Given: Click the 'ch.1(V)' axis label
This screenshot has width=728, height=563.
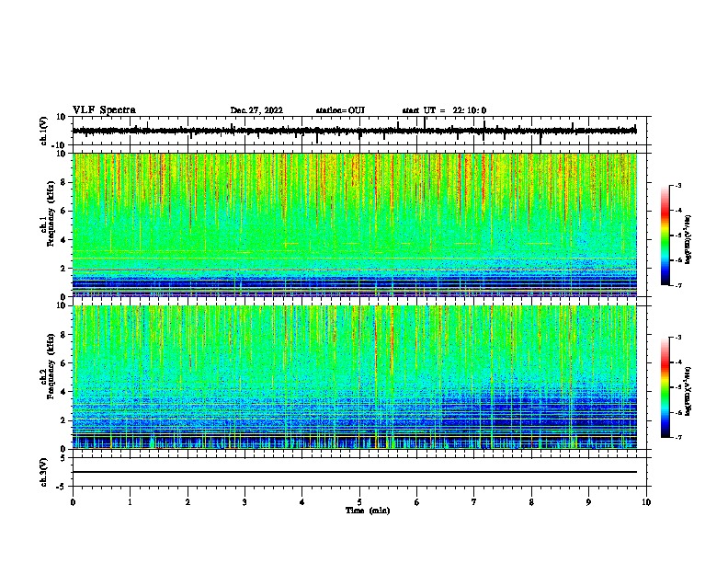Looking at the screenshot, I should coord(44,131).
